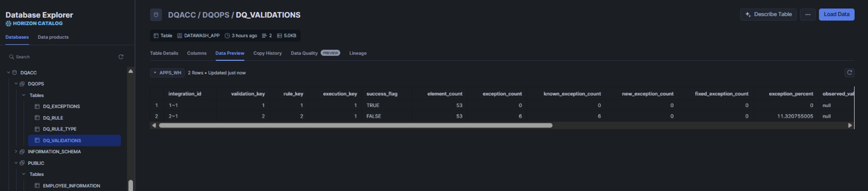
Task: Click the Describe Table button
Action: point(768,15)
